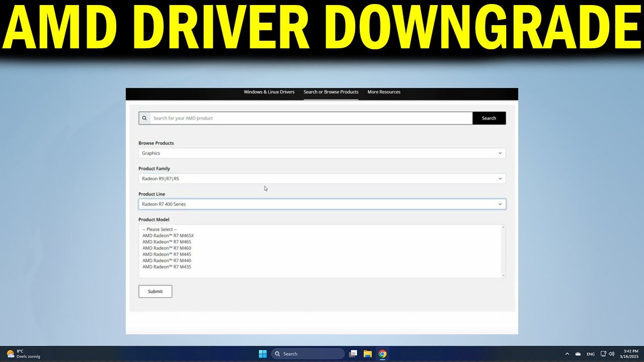Click the OneDrive cloud tray icon

578,354
